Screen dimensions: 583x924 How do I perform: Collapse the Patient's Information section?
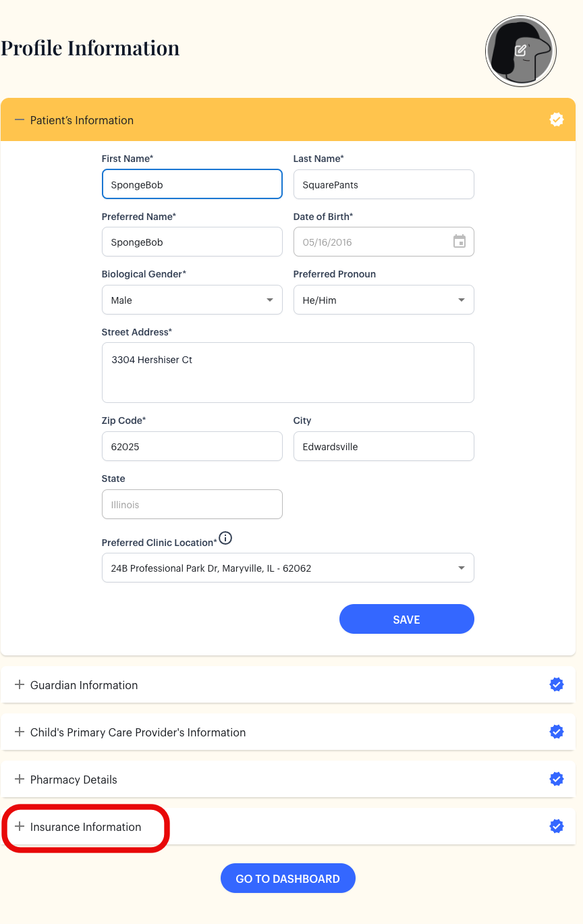point(18,119)
